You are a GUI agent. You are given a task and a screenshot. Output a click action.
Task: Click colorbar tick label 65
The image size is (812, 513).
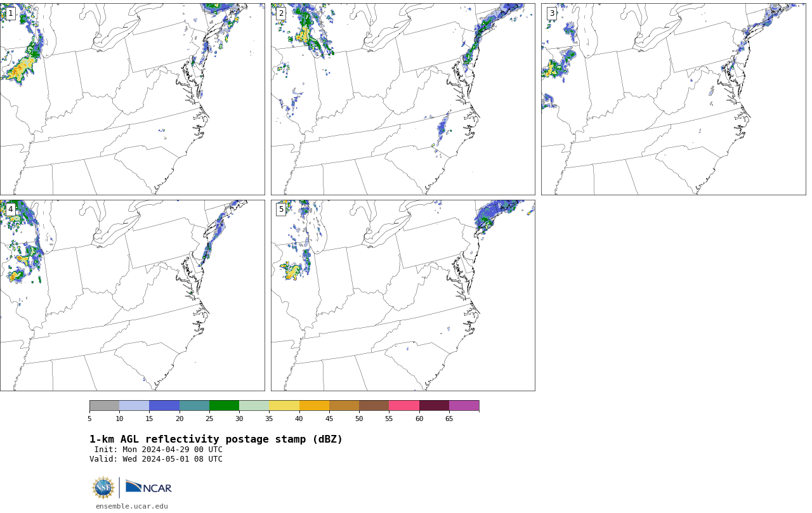[449, 419]
